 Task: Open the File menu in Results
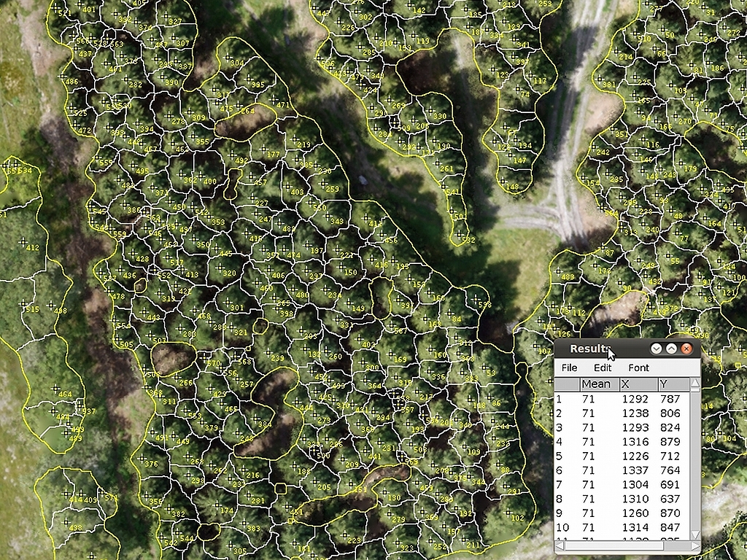tap(569, 368)
